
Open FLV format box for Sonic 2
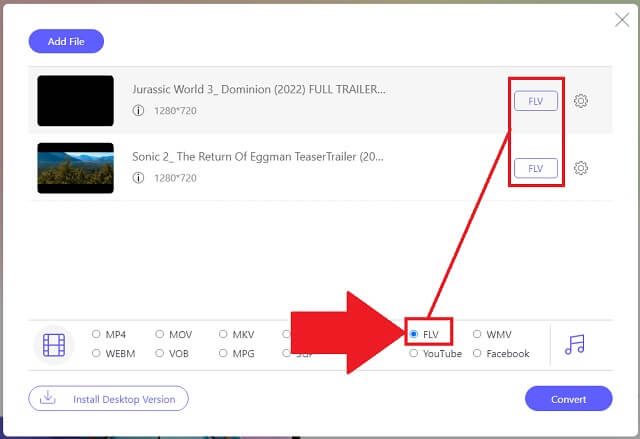click(x=535, y=168)
